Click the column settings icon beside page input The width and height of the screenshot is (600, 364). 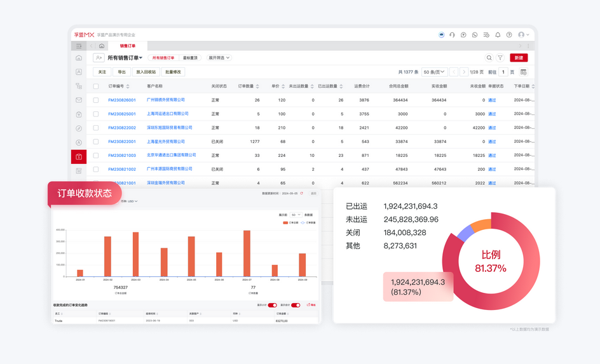pyautogui.click(x=523, y=72)
